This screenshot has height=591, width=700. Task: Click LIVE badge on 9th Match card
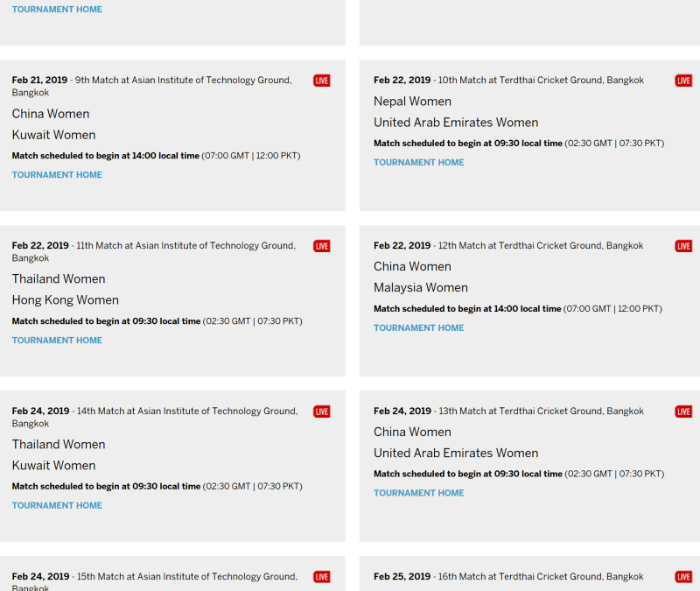coord(321,81)
